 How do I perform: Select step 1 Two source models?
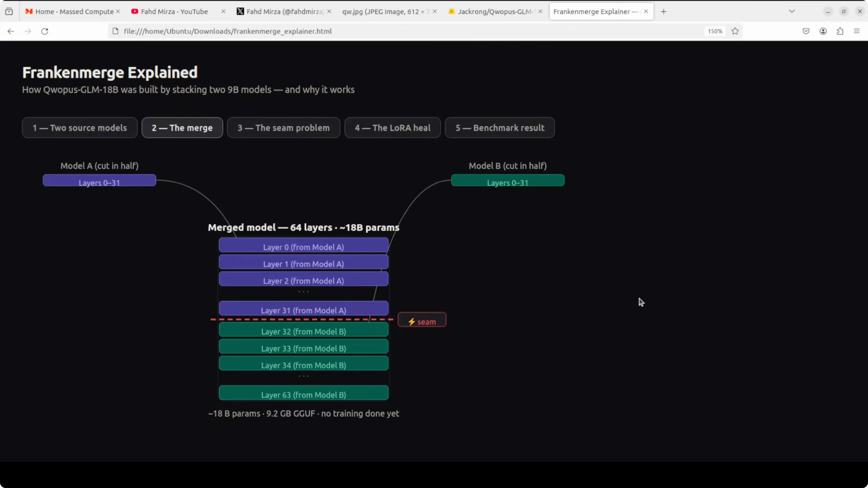pos(79,128)
